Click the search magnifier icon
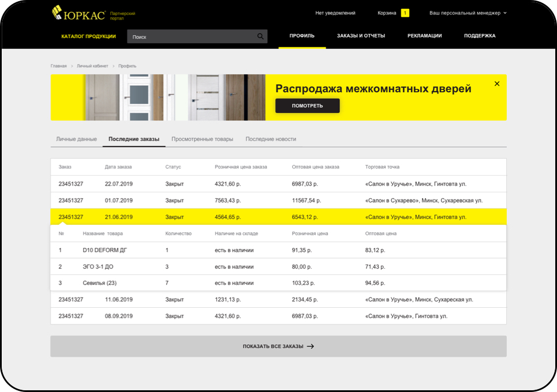Viewport: 557px width, 392px height. [x=260, y=36]
